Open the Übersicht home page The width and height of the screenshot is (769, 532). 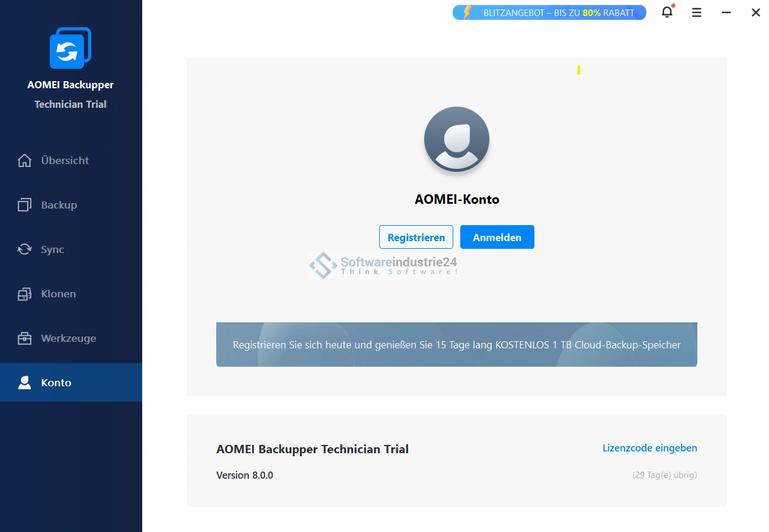(65, 161)
